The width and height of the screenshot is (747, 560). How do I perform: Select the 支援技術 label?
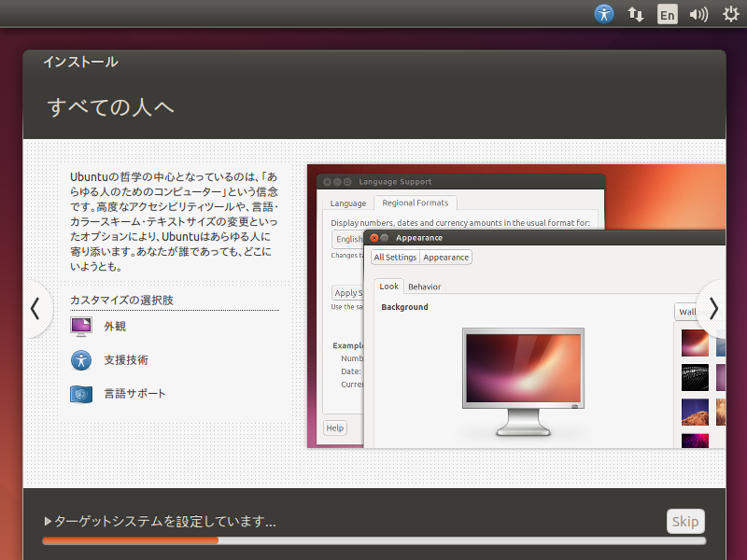126,360
